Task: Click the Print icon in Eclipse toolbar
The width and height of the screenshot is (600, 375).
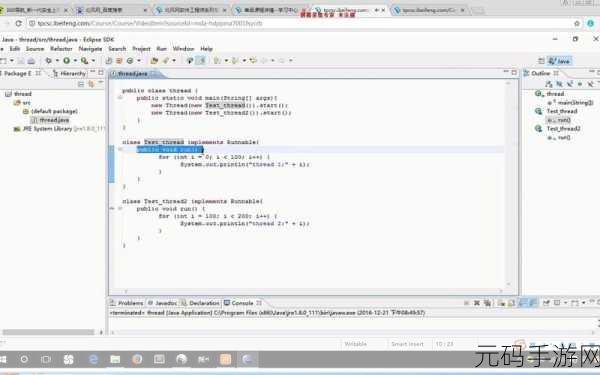Action: (x=31, y=61)
